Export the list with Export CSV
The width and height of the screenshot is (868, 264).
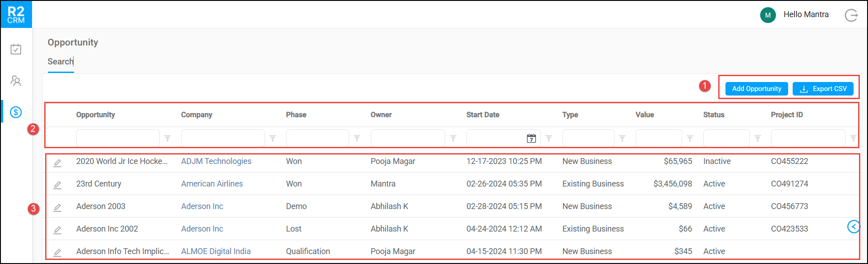[x=823, y=89]
